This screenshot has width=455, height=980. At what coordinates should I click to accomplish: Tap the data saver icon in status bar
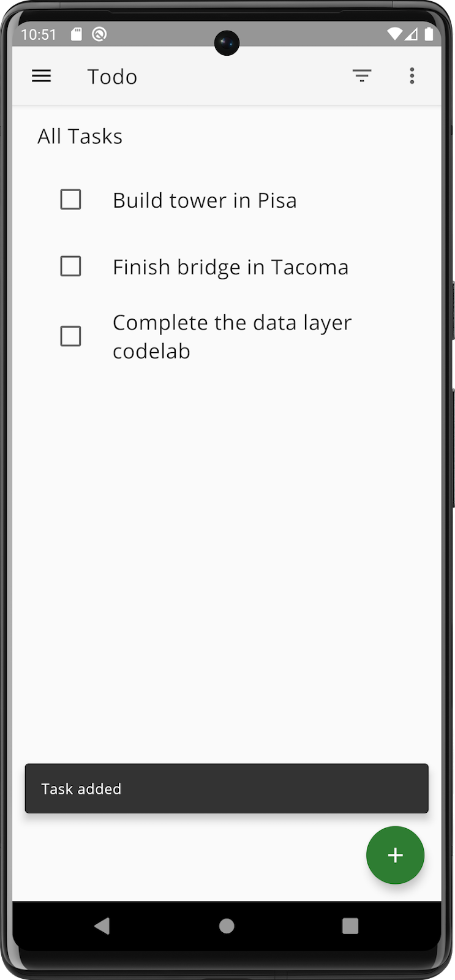pos(98,35)
